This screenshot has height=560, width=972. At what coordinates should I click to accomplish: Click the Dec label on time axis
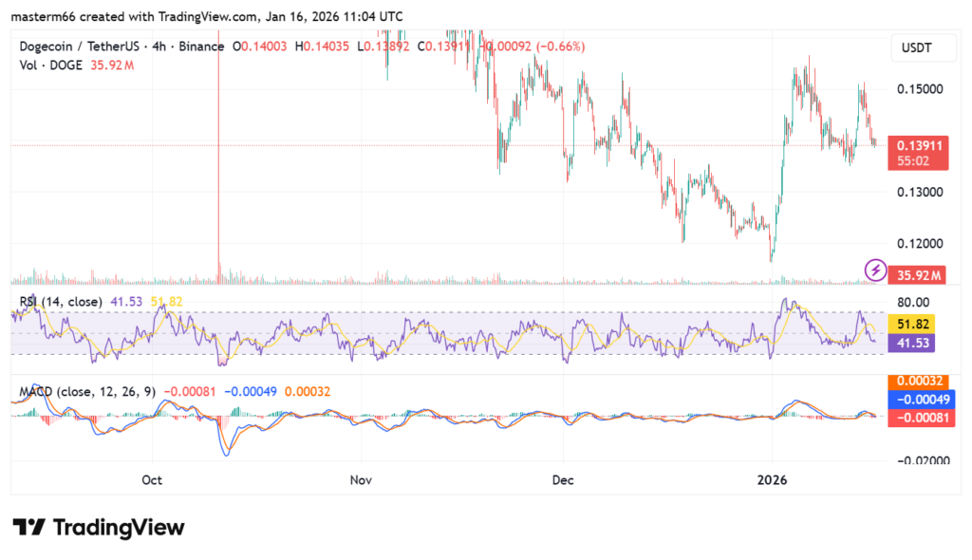click(x=563, y=480)
